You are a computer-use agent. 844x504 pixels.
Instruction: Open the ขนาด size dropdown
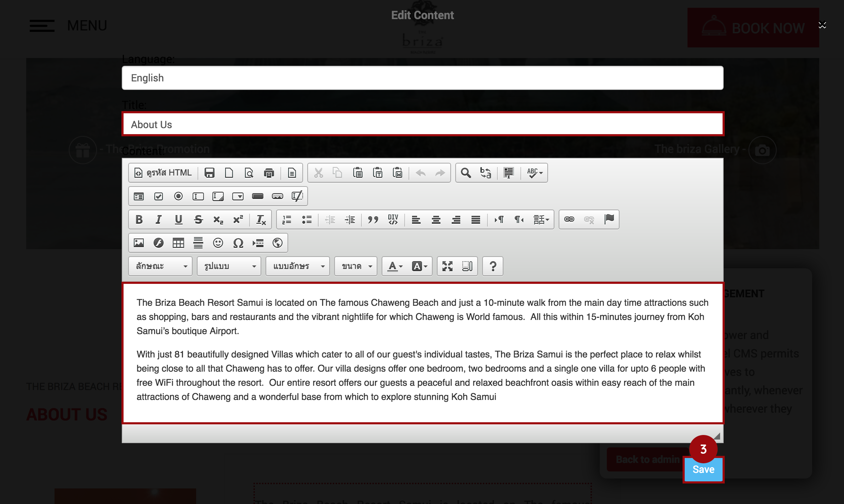(x=356, y=266)
